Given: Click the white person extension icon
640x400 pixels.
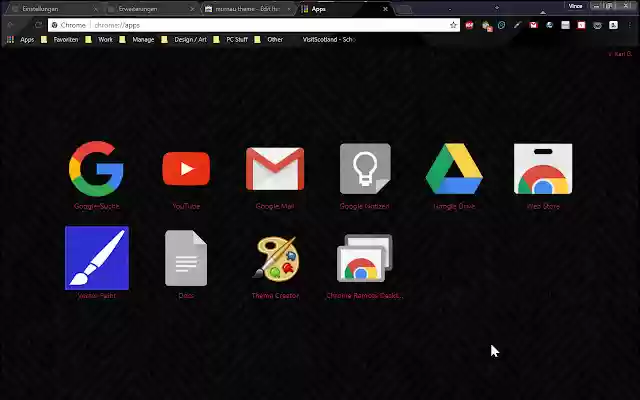Looking at the screenshot, I should click(x=613, y=25).
